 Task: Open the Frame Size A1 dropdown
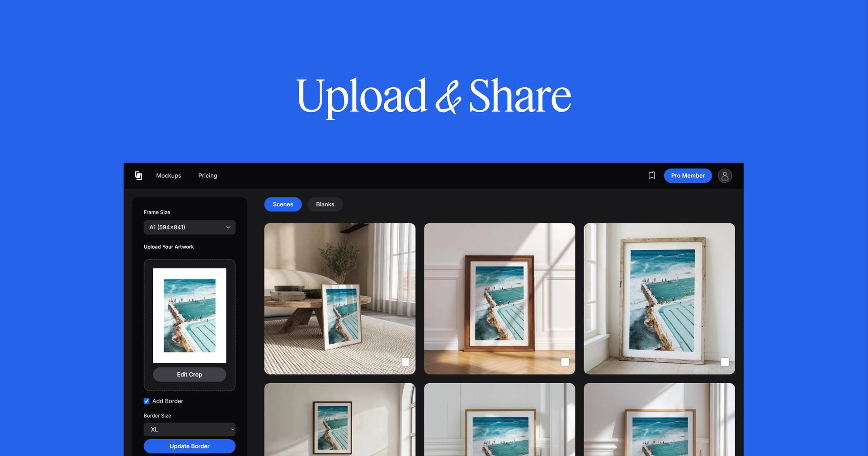coord(189,227)
